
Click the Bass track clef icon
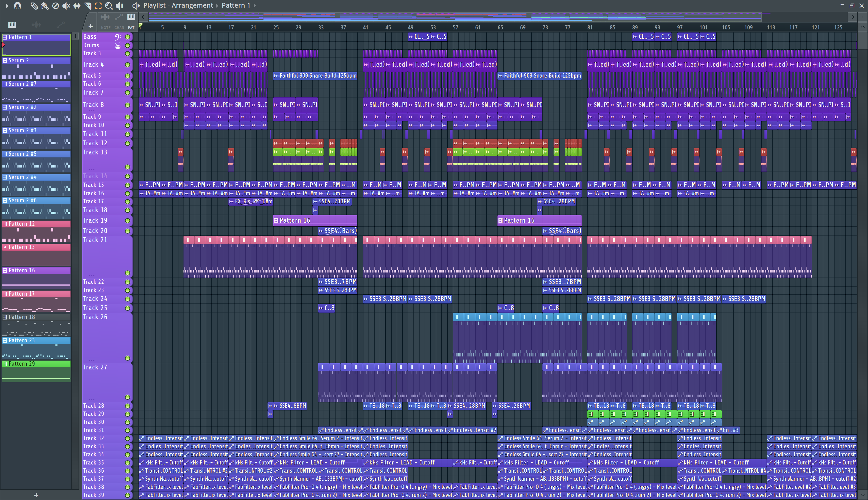[118, 37]
